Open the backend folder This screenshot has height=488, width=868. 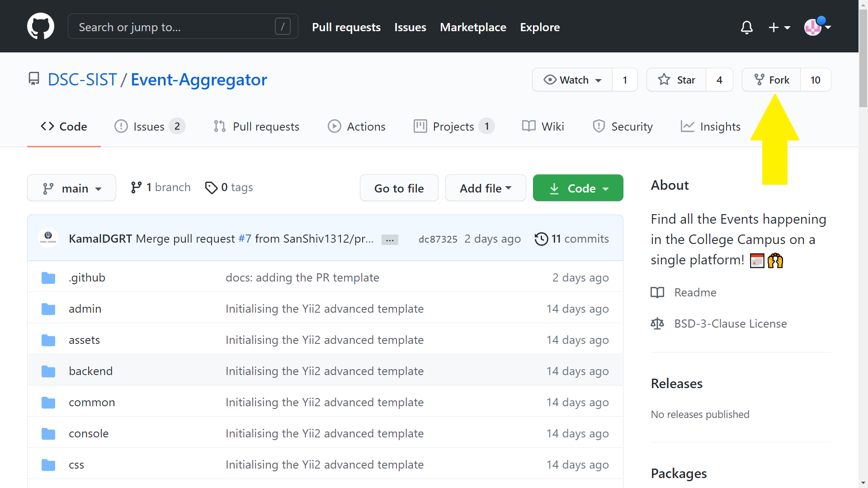click(x=90, y=371)
